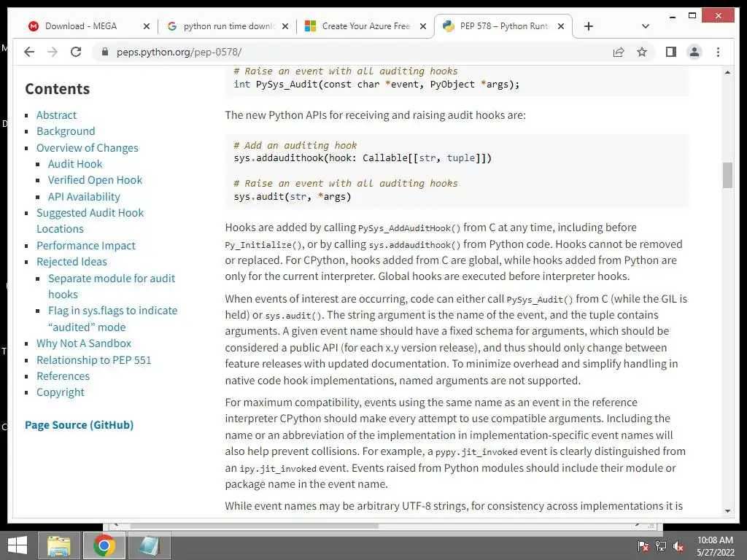Go to the API Availability subsection
Image resolution: width=747 pixels, height=560 pixels.
84,197
